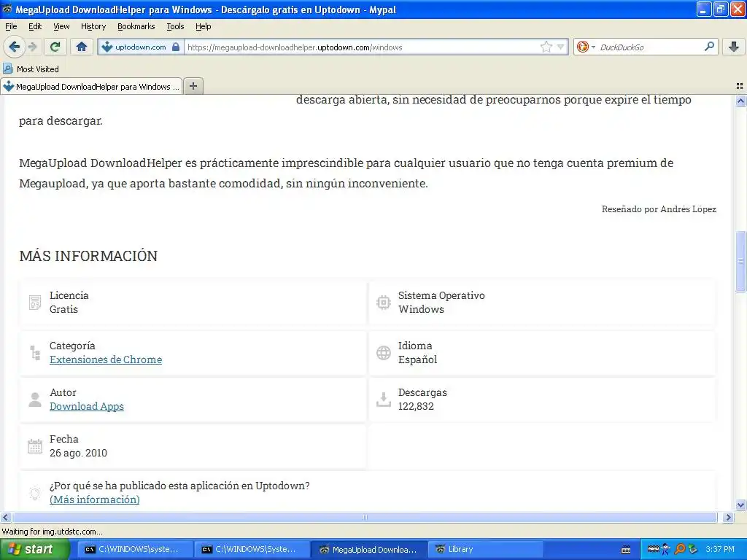Bookmark this page with the star icon

pos(546,47)
